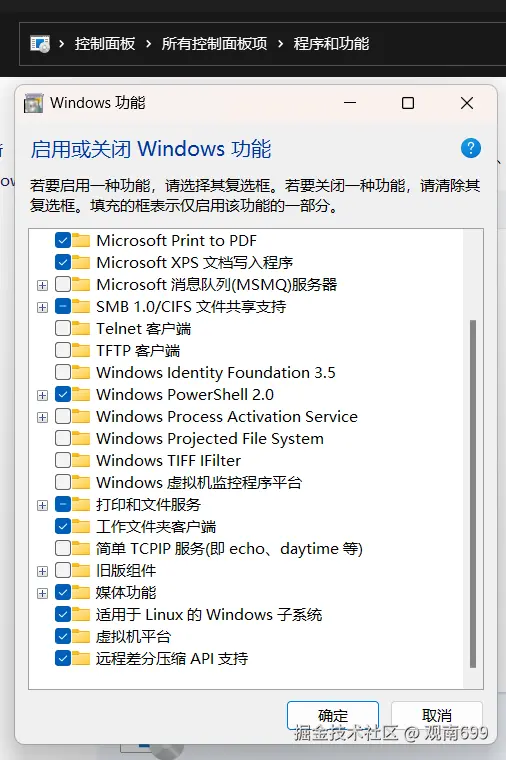Screen dimensions: 506x760
Task: Click folder icon beside 旧版组件
Action: 81,570
